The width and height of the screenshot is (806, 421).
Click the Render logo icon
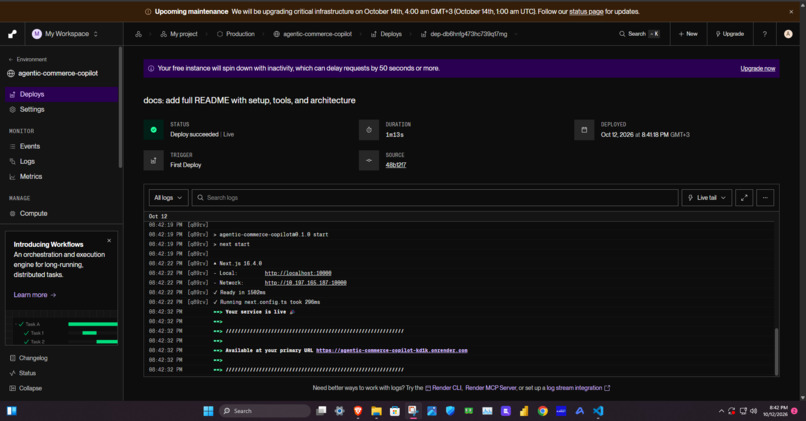point(12,34)
